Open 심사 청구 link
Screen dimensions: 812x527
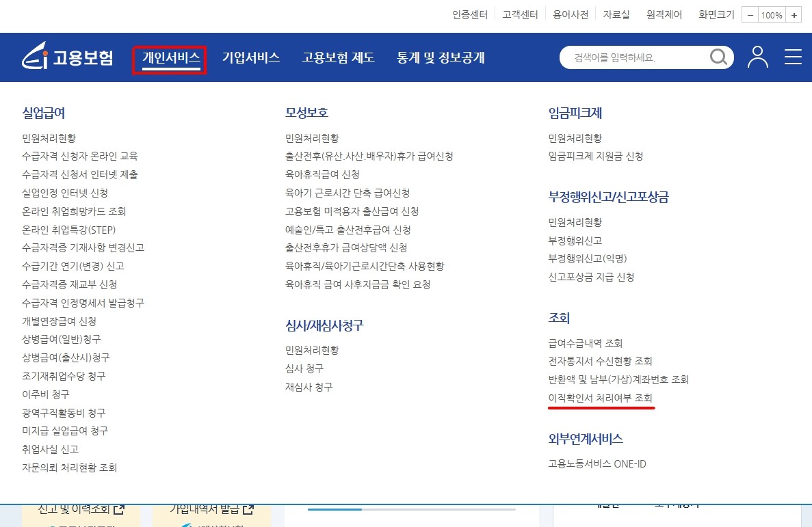tap(304, 368)
